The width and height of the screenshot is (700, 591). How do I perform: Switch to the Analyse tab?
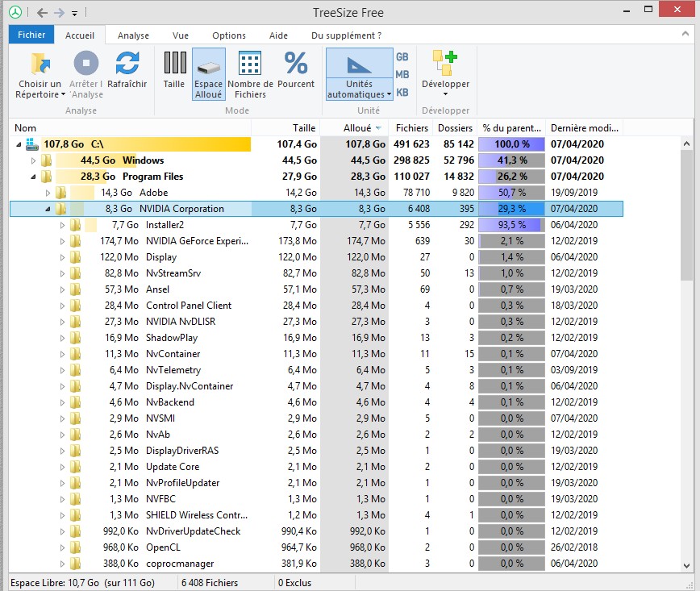pos(133,35)
